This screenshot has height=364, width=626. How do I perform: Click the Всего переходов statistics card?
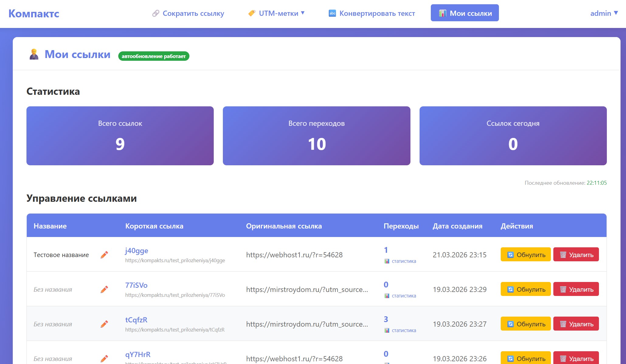point(316,136)
